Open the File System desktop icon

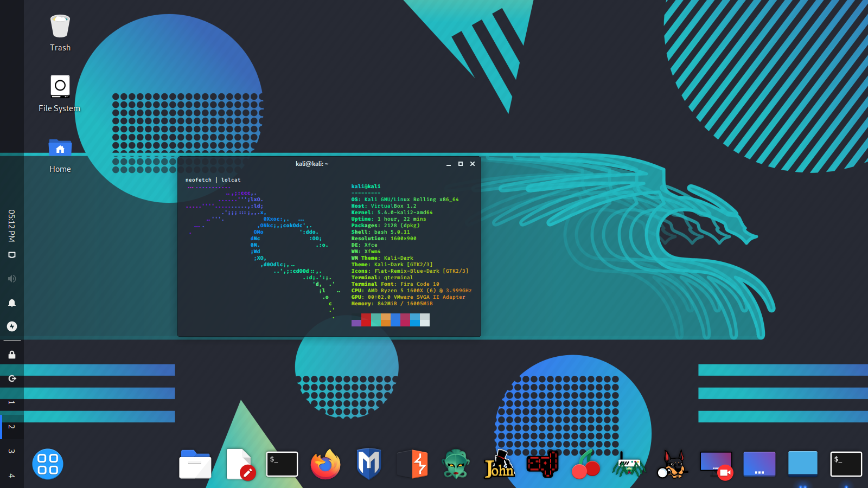tap(60, 86)
